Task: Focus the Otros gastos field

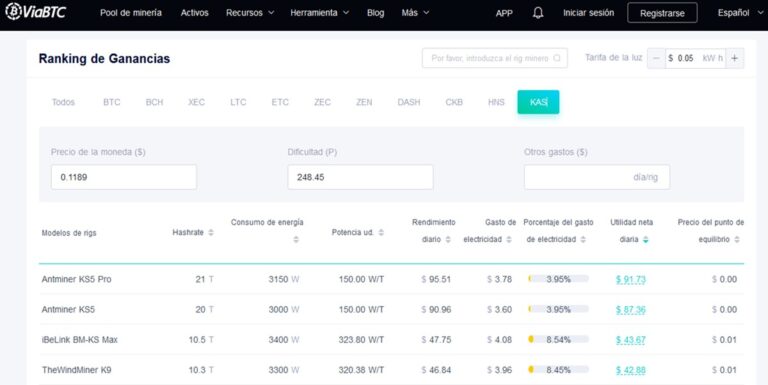Action: coord(597,177)
